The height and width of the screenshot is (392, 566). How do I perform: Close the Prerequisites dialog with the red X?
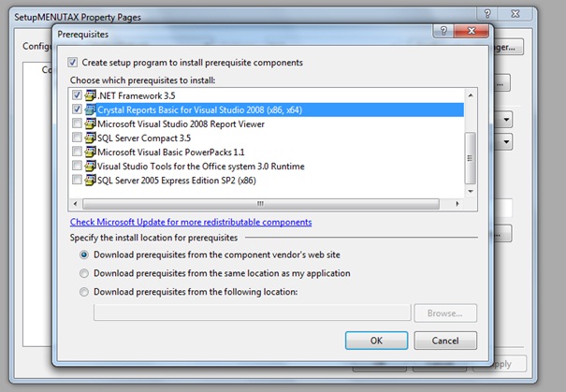click(472, 31)
